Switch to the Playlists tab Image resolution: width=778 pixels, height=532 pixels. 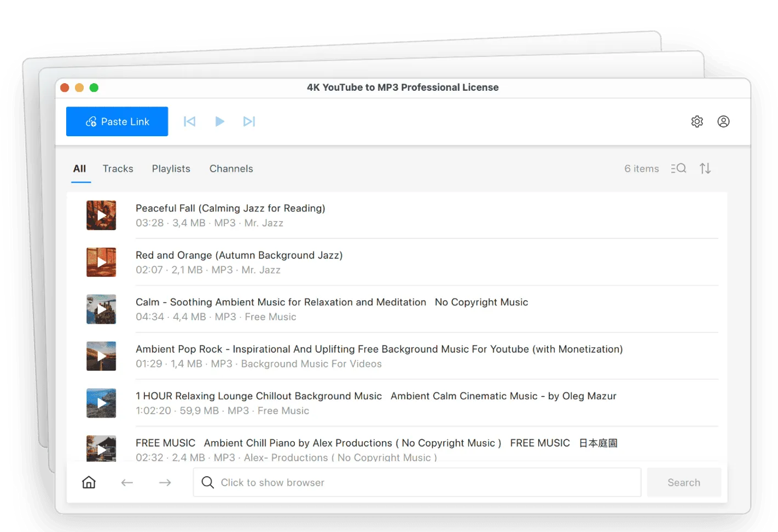coord(171,168)
